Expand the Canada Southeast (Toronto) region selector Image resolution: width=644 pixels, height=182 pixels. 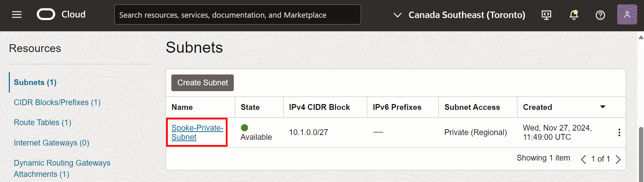coord(459,15)
